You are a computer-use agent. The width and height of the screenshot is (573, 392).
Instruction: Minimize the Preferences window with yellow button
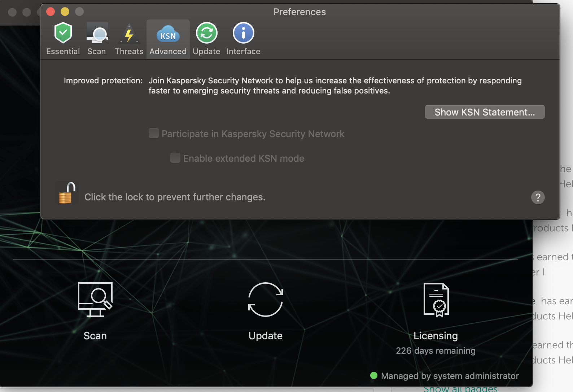point(65,12)
